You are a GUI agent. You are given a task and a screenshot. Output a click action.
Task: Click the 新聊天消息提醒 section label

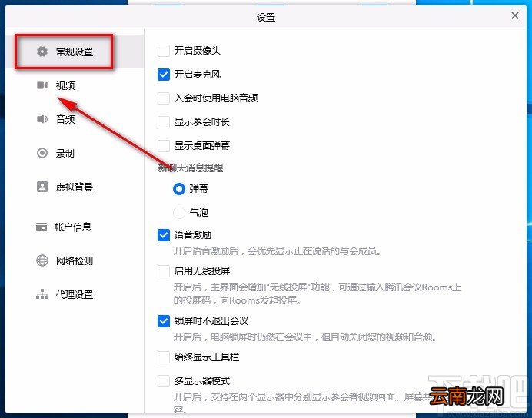191,168
